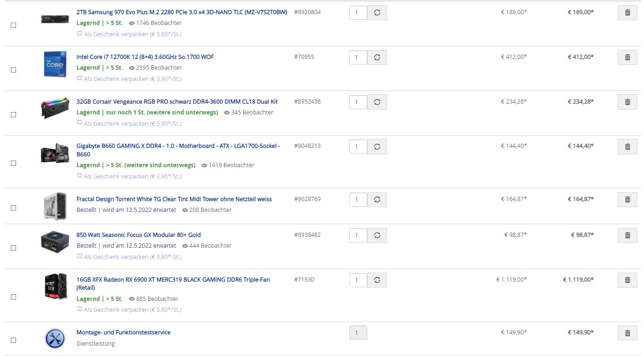Remove Intel Core i7 12700K from cart
This screenshot has height=356, width=644.
627,57
